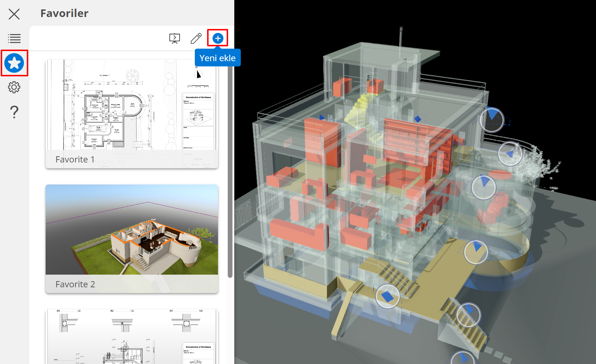
Task: Open the settings gear in sidebar
Action: pos(14,87)
